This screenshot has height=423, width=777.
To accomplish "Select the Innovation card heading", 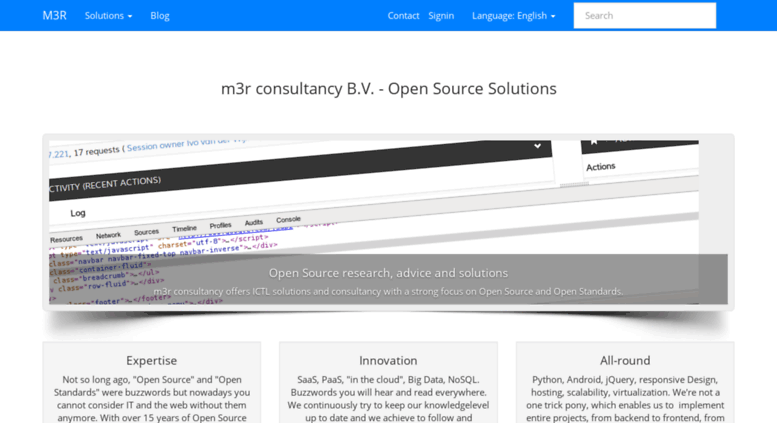I will pyautogui.click(x=388, y=361).
